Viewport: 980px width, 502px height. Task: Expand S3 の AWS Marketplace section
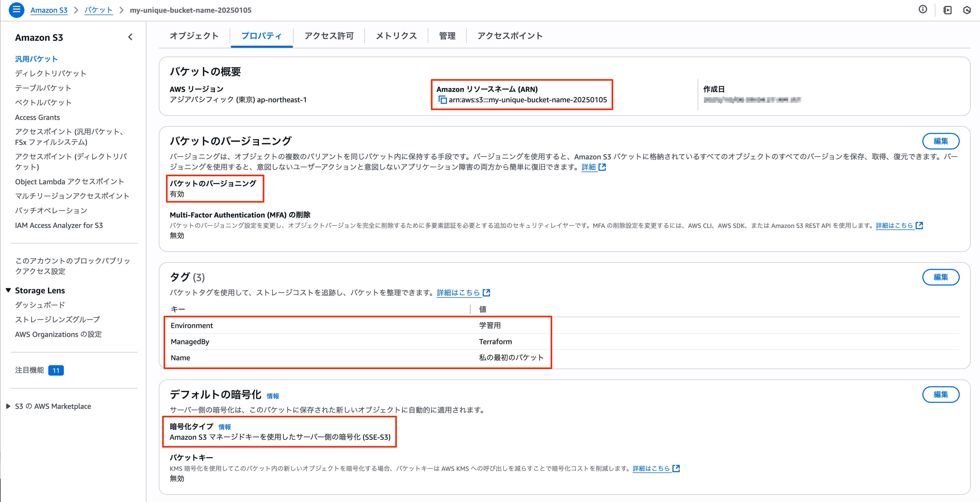click(8, 406)
